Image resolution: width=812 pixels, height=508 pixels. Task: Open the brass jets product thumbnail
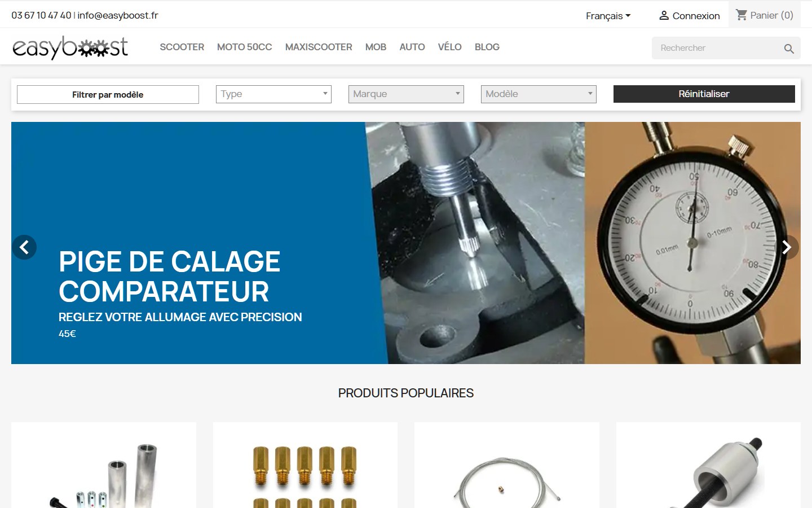[305, 466]
